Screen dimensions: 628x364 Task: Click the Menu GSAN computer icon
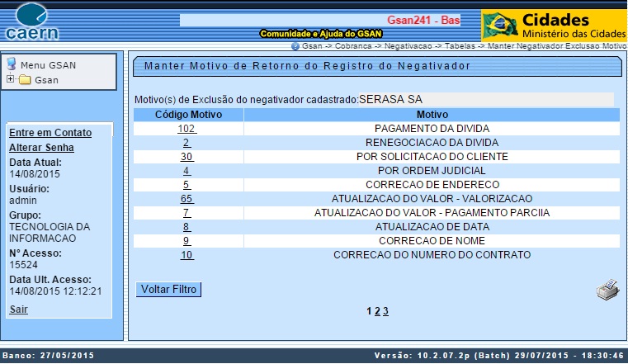pos(12,64)
